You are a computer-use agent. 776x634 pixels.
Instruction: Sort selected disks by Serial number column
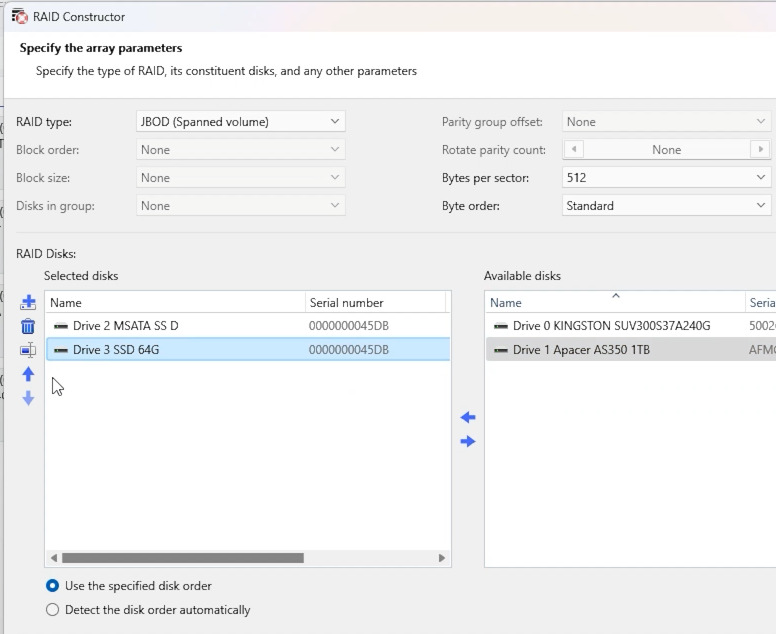pyautogui.click(x=376, y=302)
